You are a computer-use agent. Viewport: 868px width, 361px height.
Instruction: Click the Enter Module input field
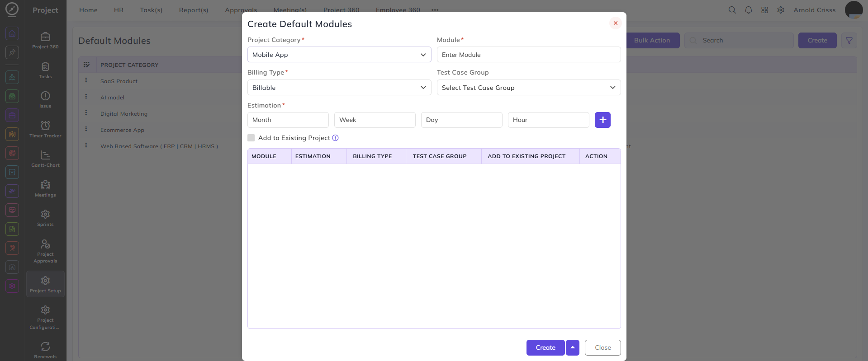click(529, 55)
